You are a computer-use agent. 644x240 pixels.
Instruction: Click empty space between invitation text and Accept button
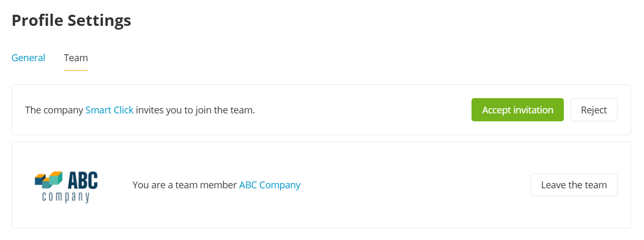pyautogui.click(x=364, y=110)
